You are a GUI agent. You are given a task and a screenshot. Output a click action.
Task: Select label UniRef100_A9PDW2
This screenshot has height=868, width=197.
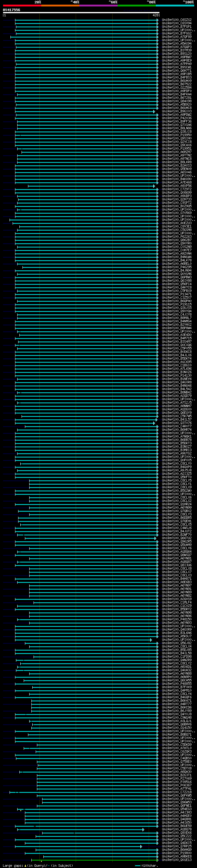177,115
